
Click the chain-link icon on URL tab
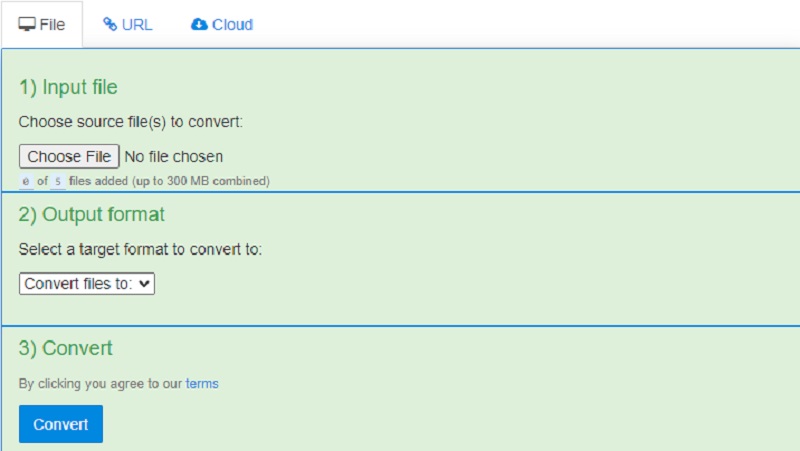[110, 24]
